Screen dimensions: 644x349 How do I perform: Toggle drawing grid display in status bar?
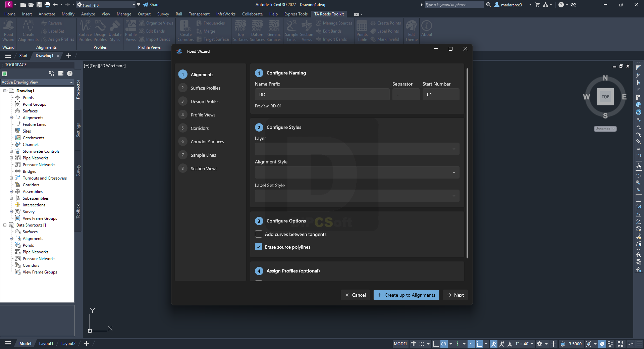414,344
